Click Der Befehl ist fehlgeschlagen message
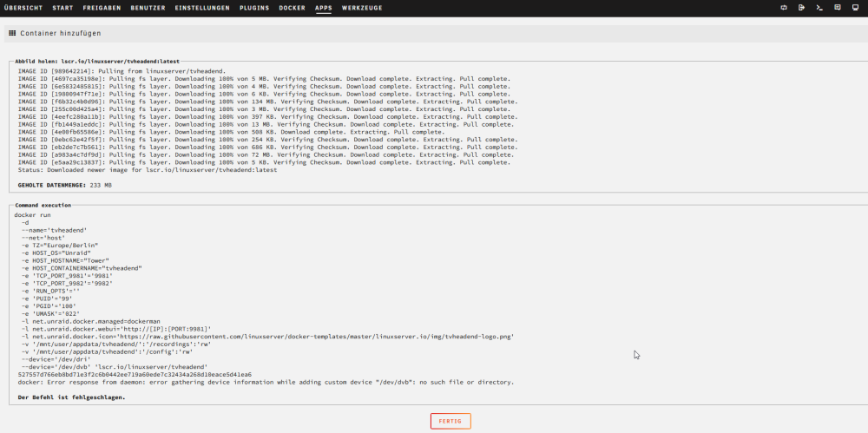Viewport: 868px width, 433px height. tap(71, 397)
